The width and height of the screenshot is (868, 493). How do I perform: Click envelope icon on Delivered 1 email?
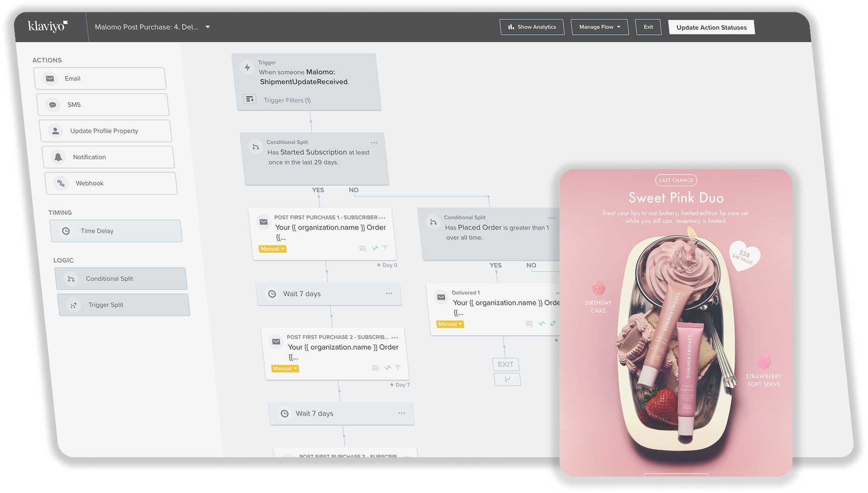[x=441, y=297]
